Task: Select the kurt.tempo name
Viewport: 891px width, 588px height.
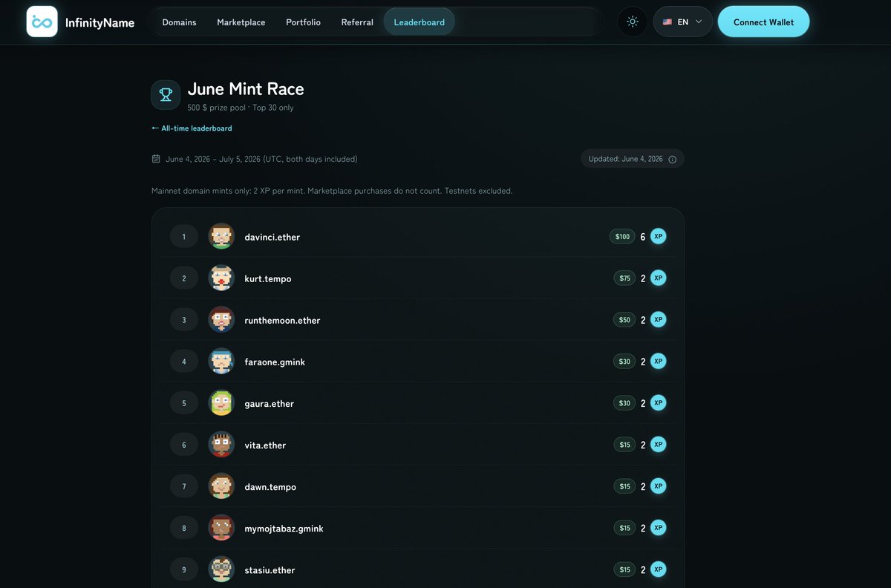Action: [268, 278]
